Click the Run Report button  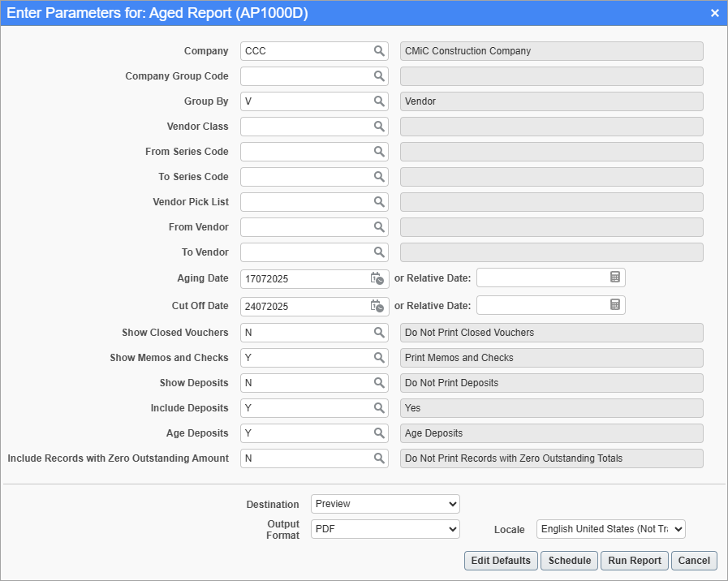pyautogui.click(x=634, y=560)
